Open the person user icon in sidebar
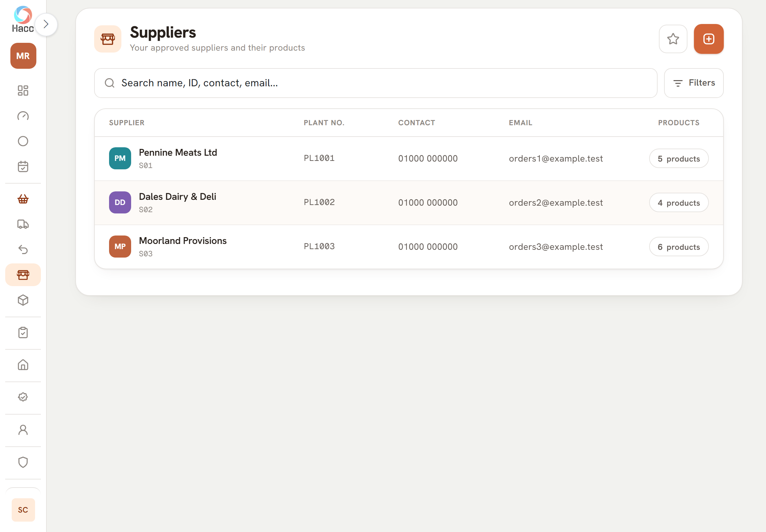 coord(23,430)
